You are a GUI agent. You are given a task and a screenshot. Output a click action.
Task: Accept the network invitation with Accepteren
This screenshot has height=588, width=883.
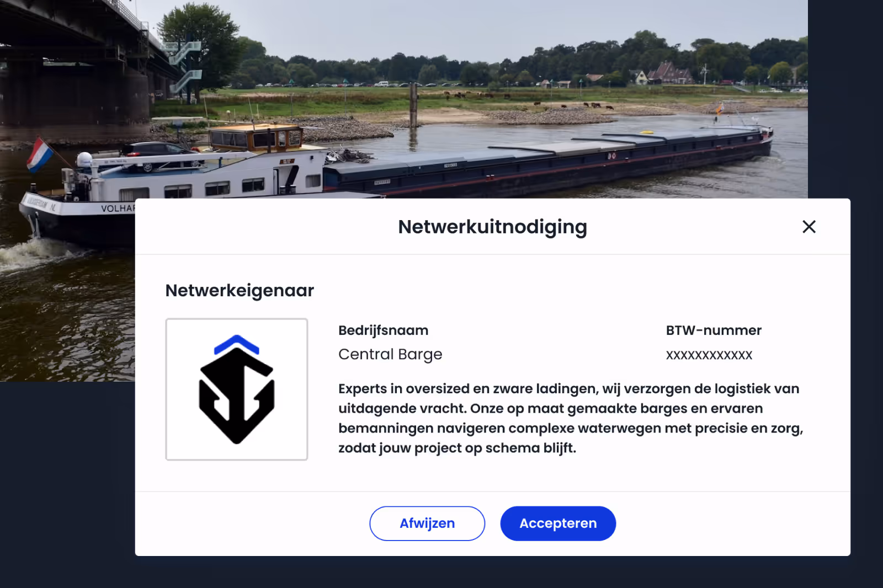click(x=558, y=523)
